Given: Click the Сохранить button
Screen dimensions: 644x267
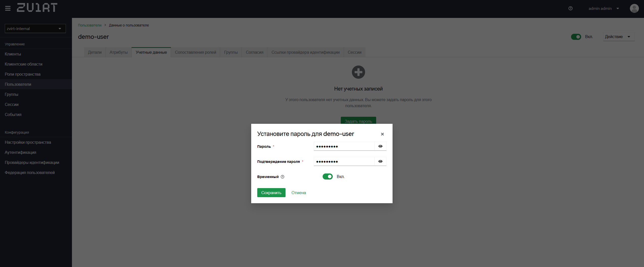Looking at the screenshot, I should pyautogui.click(x=271, y=193).
